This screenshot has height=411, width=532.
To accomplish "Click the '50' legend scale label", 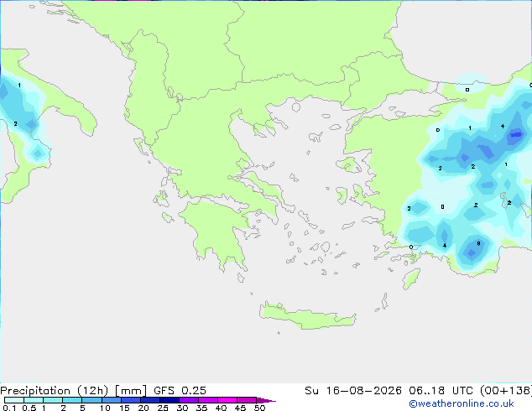I will (x=260, y=408).
